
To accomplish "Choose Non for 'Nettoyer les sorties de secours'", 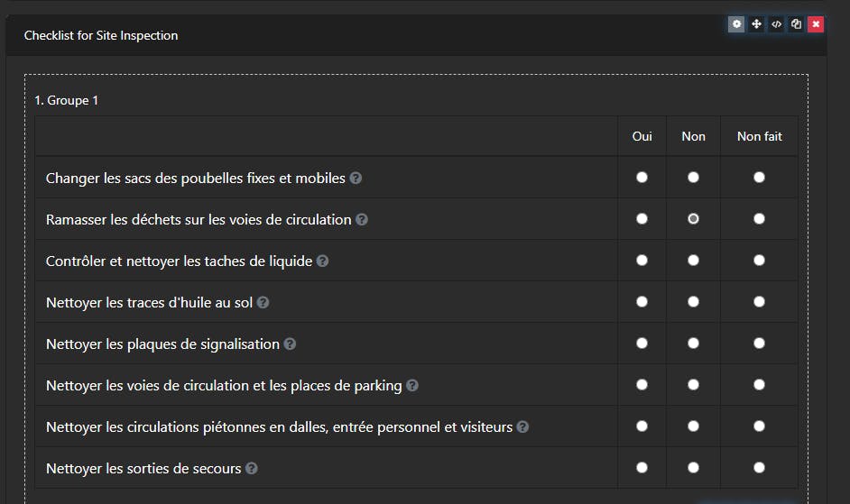I will click(x=693, y=468).
